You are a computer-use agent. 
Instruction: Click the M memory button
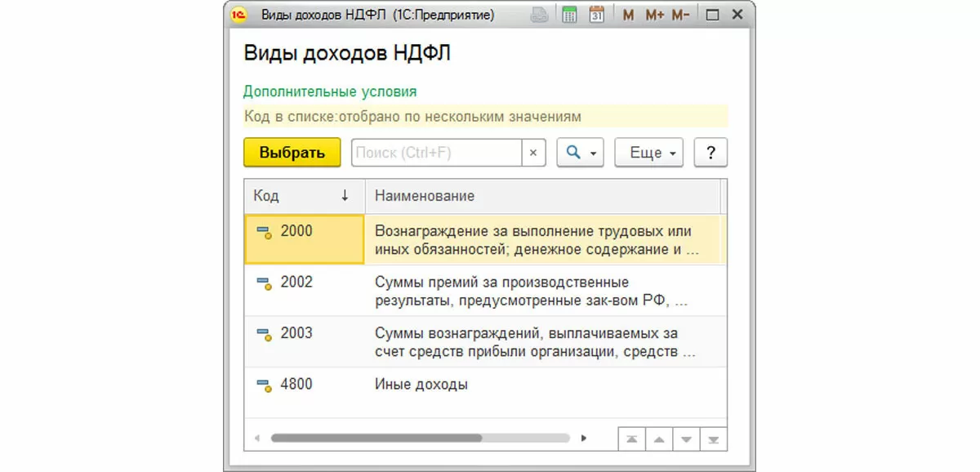pos(628,15)
